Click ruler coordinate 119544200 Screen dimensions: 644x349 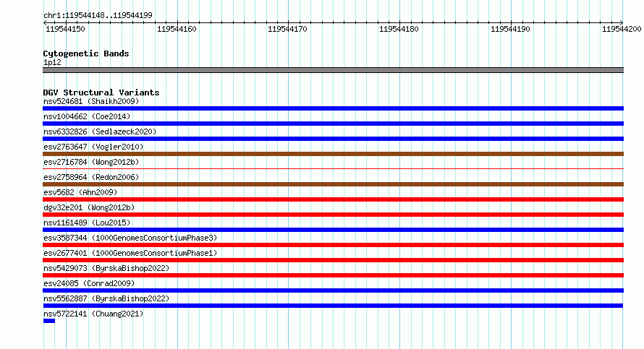pyautogui.click(x=622, y=29)
